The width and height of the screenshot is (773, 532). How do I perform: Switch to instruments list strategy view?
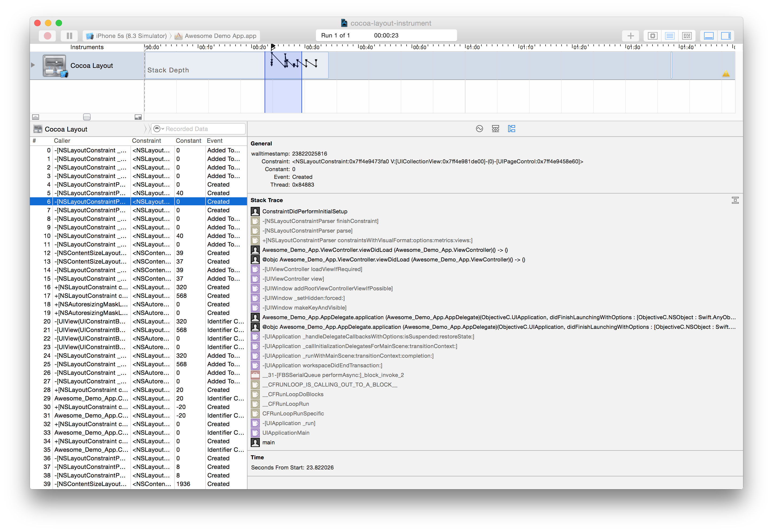670,36
